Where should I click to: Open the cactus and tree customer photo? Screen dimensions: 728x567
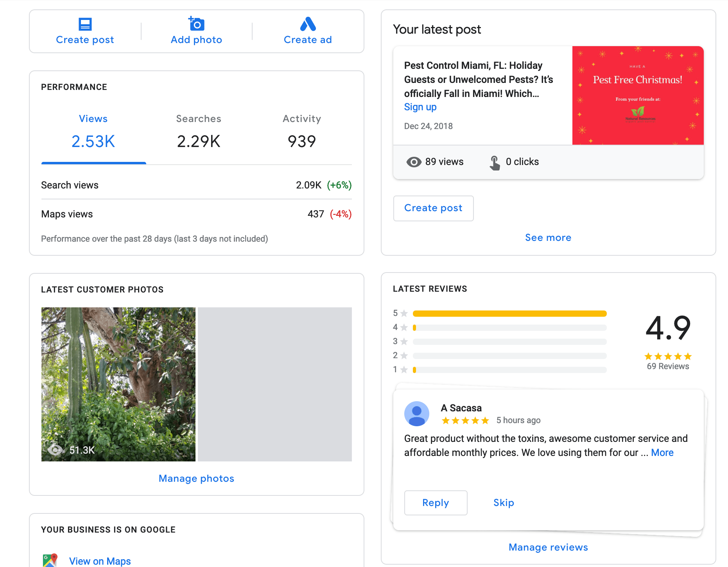tap(118, 384)
